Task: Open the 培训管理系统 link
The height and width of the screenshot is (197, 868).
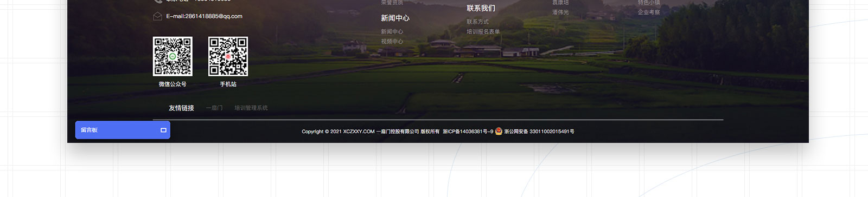Action: [251, 108]
